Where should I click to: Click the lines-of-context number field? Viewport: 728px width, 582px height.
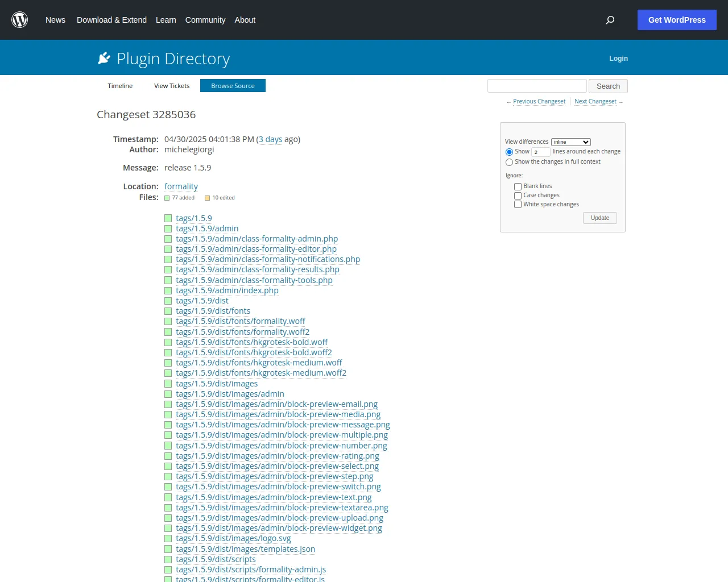[x=540, y=152]
